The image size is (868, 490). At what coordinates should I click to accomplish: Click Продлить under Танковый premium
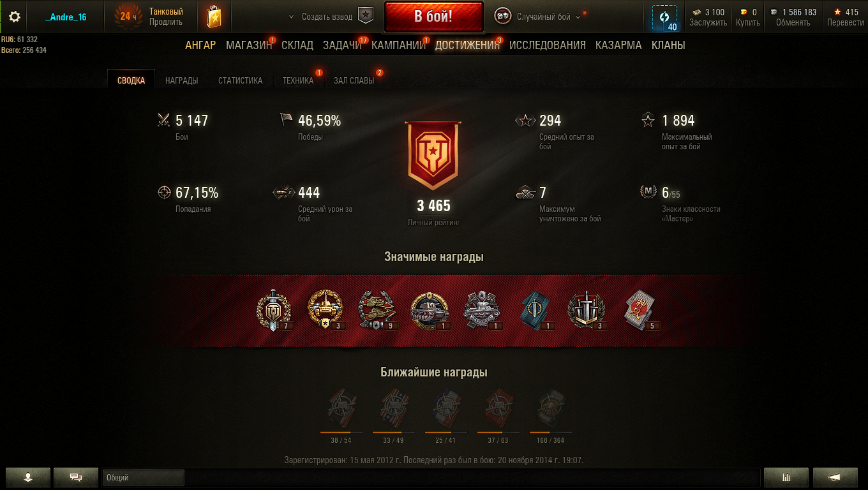pos(166,22)
